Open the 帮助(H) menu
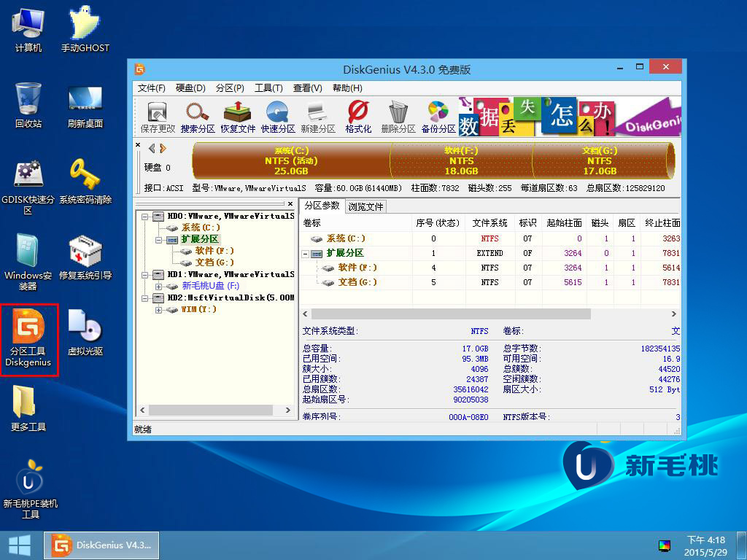The height and width of the screenshot is (560, 747). point(347,88)
